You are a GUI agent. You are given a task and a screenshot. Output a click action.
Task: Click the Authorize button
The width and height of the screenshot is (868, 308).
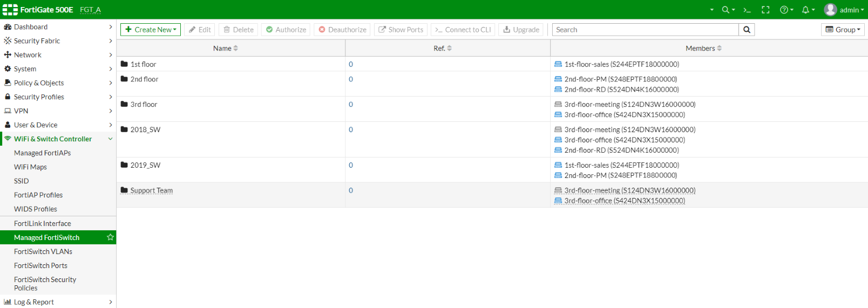tap(286, 30)
